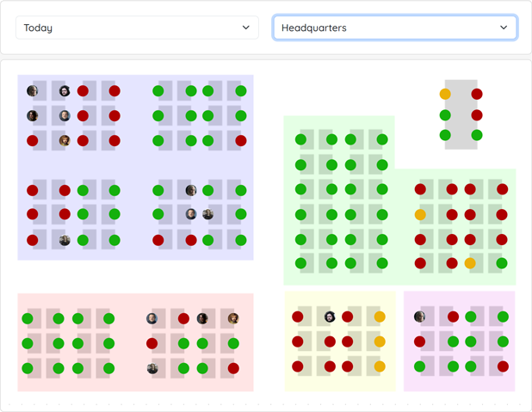Click the avatar at the pink zone's top-right corner
Image resolution: width=532 pixels, height=412 pixels.
233,318
